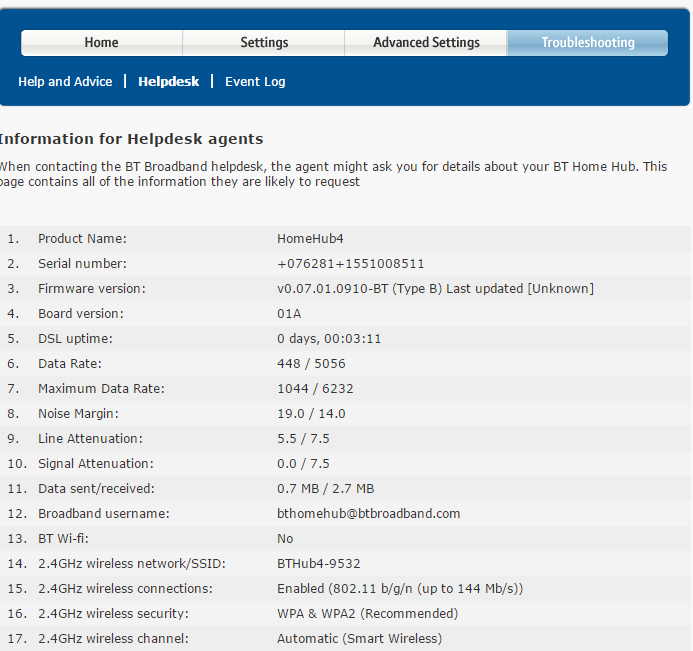Viewport: 693px width, 651px height.
Task: Click uptime value 0 days, 00:03:11
Action: (329, 339)
